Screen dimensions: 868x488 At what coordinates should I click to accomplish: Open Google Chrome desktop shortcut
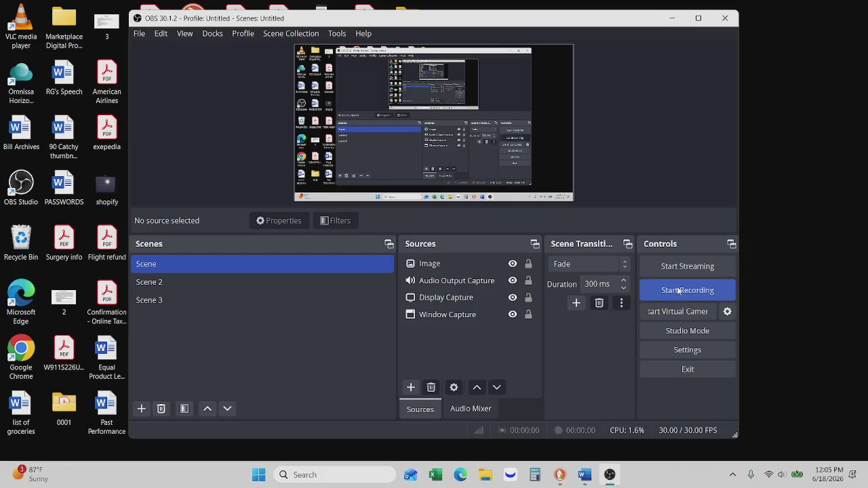click(21, 358)
